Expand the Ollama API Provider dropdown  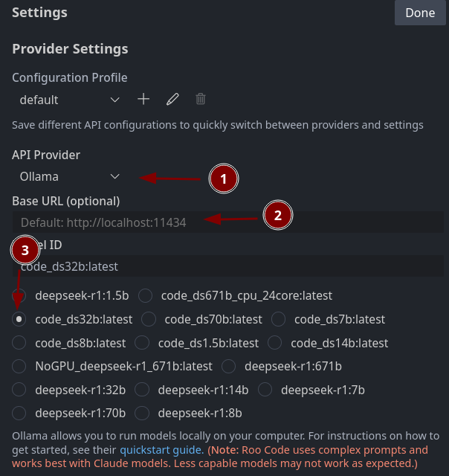[69, 177]
